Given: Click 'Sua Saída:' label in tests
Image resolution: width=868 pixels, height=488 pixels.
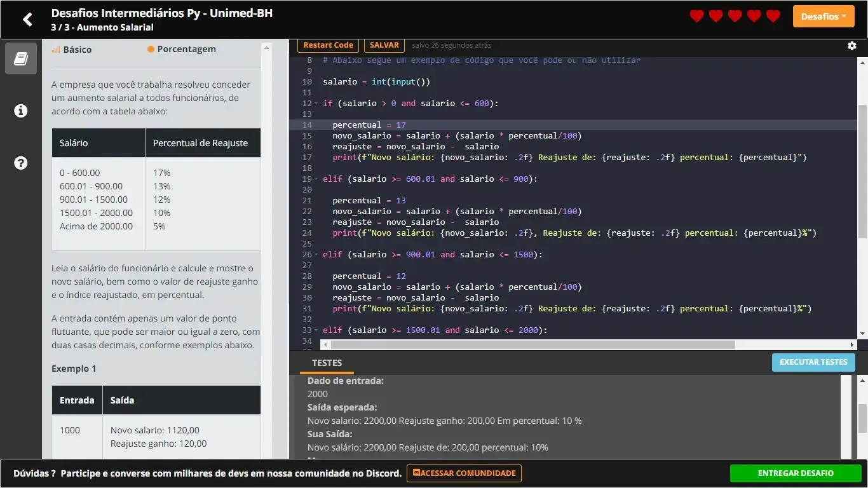Looking at the screenshot, I should 330,434.
